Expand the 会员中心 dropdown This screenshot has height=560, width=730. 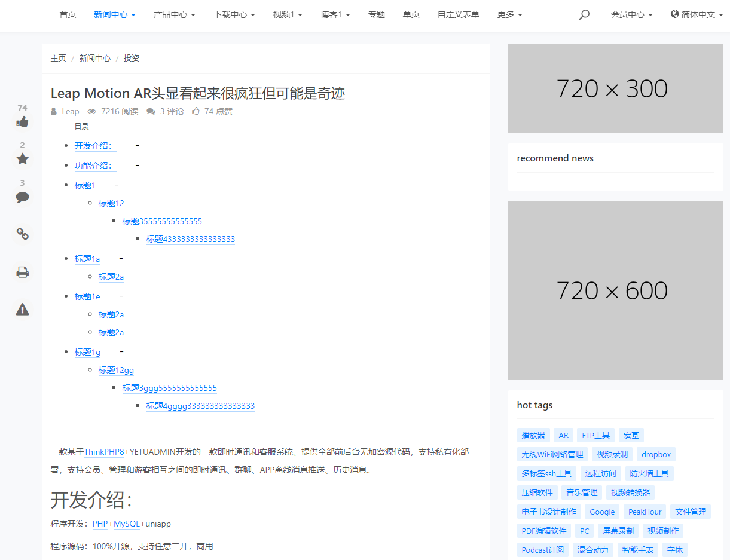click(x=632, y=14)
